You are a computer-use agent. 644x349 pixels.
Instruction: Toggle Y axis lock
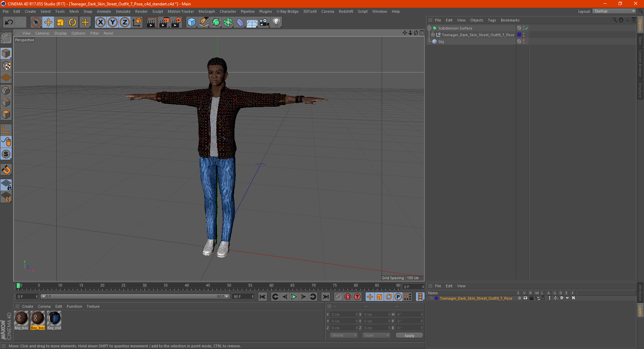113,22
